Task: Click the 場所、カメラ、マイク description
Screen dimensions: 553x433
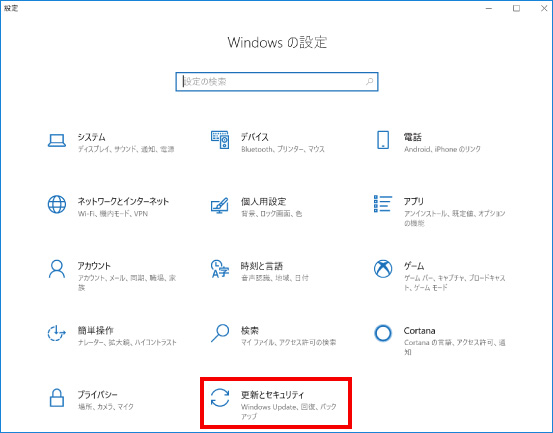Action: (106, 407)
